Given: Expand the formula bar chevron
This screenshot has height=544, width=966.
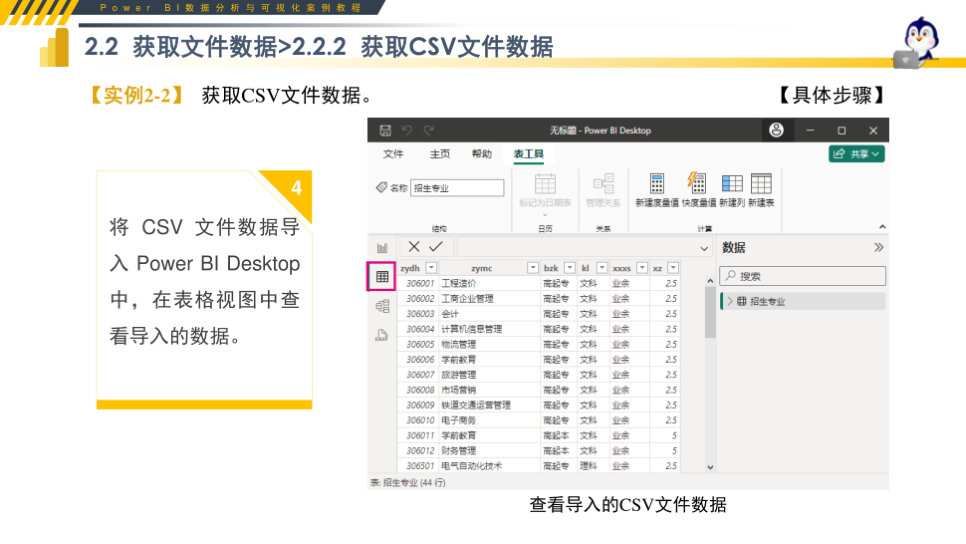Looking at the screenshot, I should (704, 248).
